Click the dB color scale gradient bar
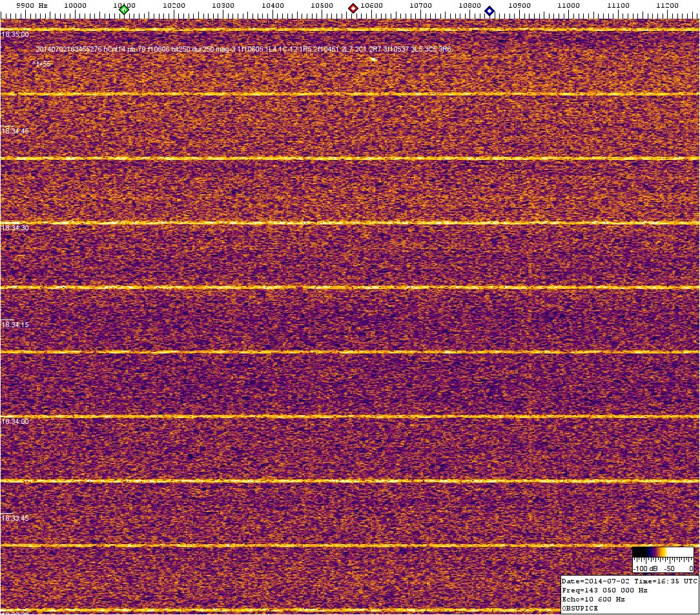Screen dimensions: 700x615 [x=663, y=552]
